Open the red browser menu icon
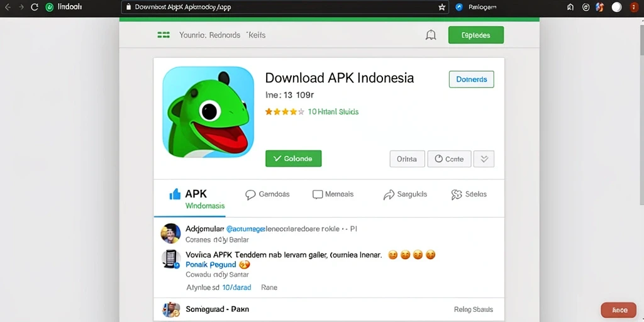Screen dimensions: 644x322 click(634, 7)
